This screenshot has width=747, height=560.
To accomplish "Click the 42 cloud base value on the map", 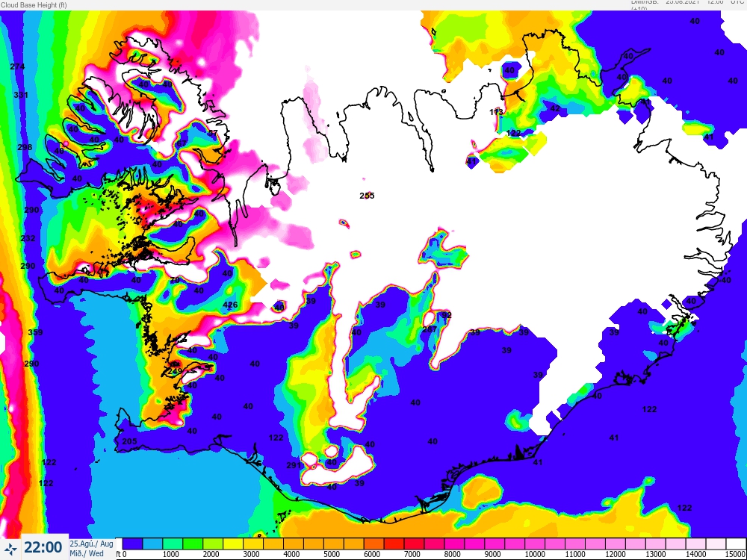I will [x=555, y=108].
